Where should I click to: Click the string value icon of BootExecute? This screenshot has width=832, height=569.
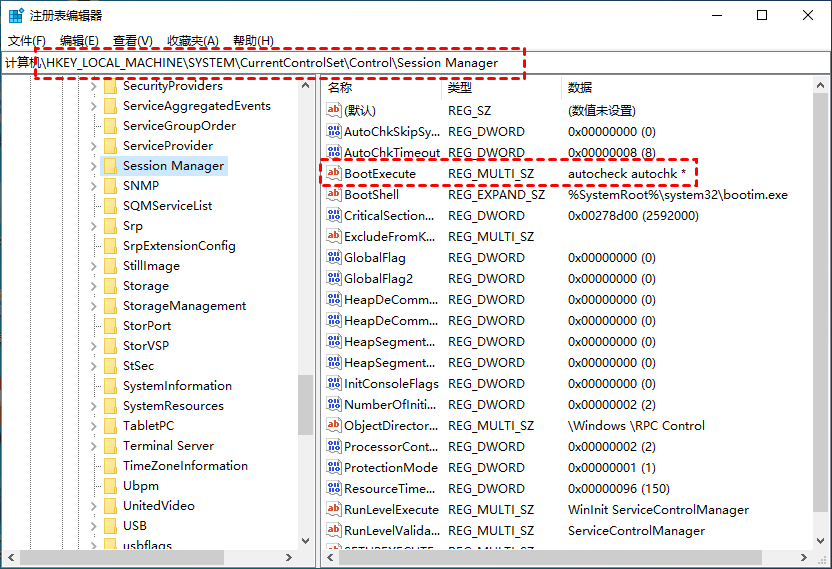coord(333,173)
